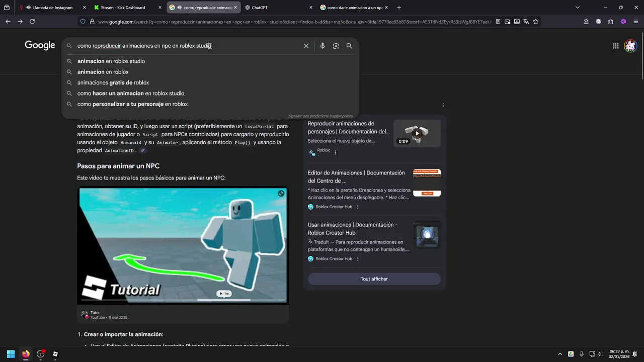
Task: Open Google account profile avatar
Action: point(630,46)
